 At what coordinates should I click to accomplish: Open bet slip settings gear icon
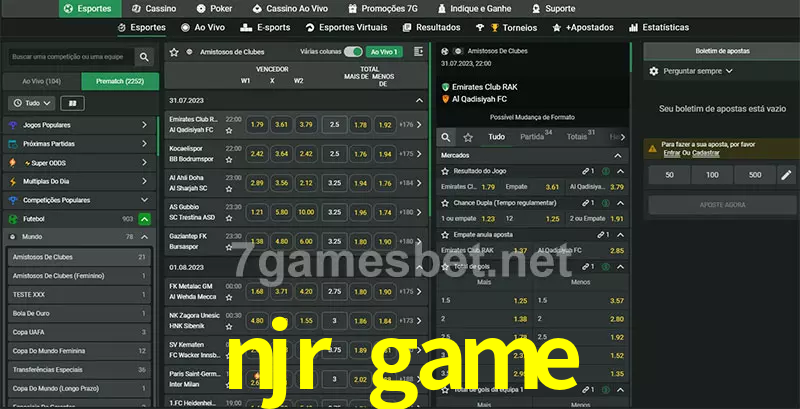(654, 71)
